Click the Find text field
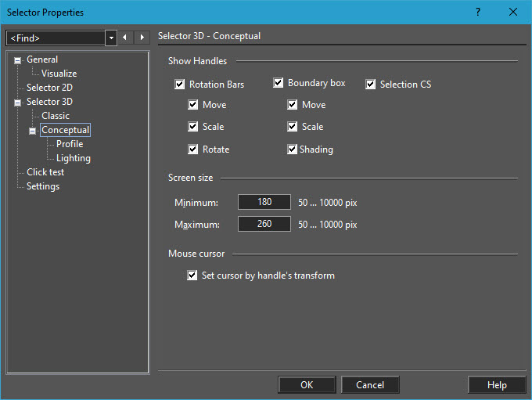 (56, 38)
